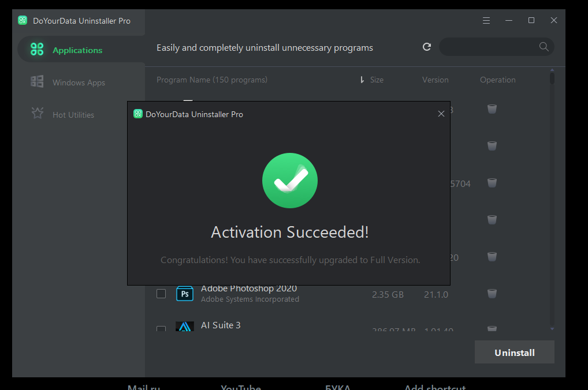Click the AI Suite 3 app icon
This screenshot has width=588, height=390.
tap(185, 326)
